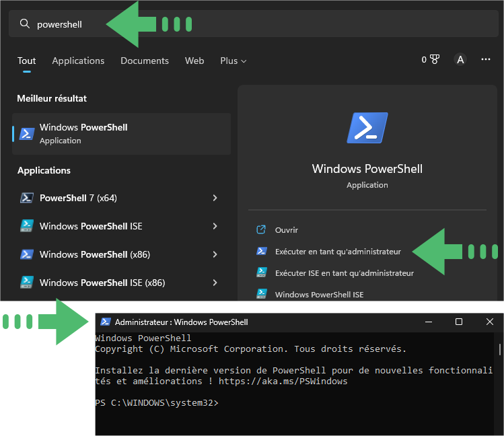Close the Administrateur PowerShell window
This screenshot has height=436, width=504.
(490, 322)
